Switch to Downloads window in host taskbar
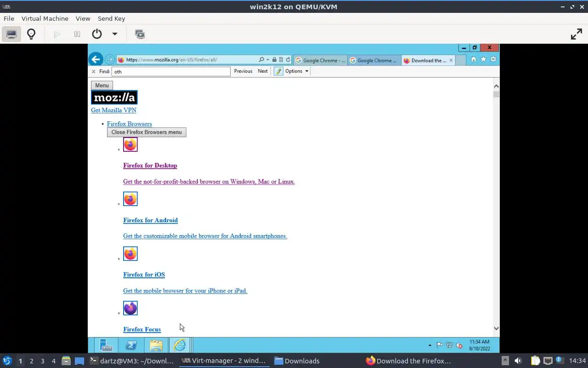This screenshot has width=588, height=368. pos(297,361)
